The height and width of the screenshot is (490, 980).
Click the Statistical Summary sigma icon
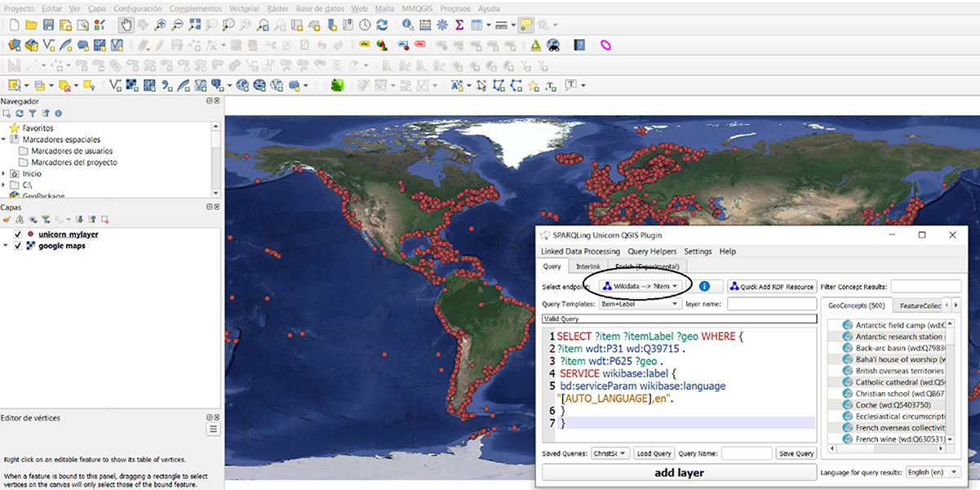click(x=459, y=25)
